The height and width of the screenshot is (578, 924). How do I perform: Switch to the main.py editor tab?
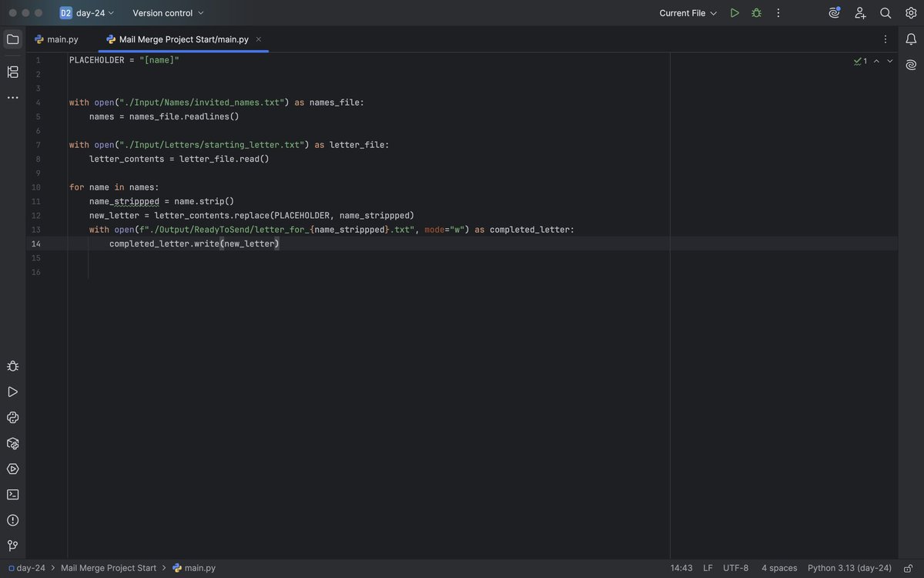point(57,39)
